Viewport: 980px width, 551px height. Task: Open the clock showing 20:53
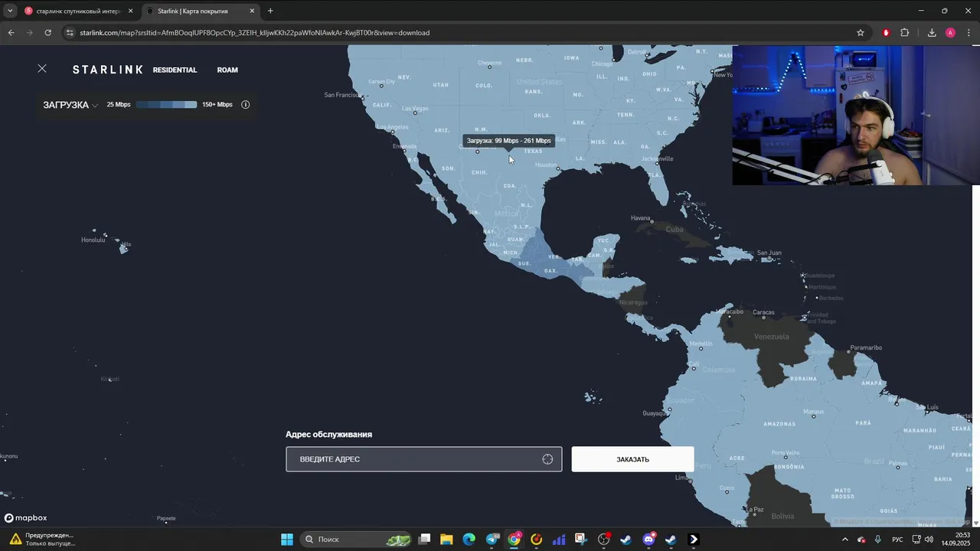click(955, 540)
